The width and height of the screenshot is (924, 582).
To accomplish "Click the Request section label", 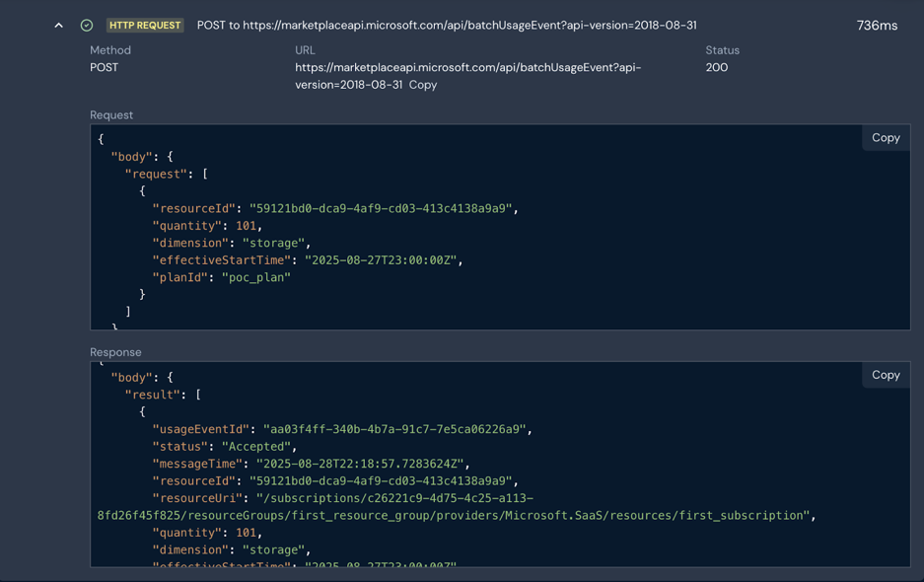I will click(111, 115).
